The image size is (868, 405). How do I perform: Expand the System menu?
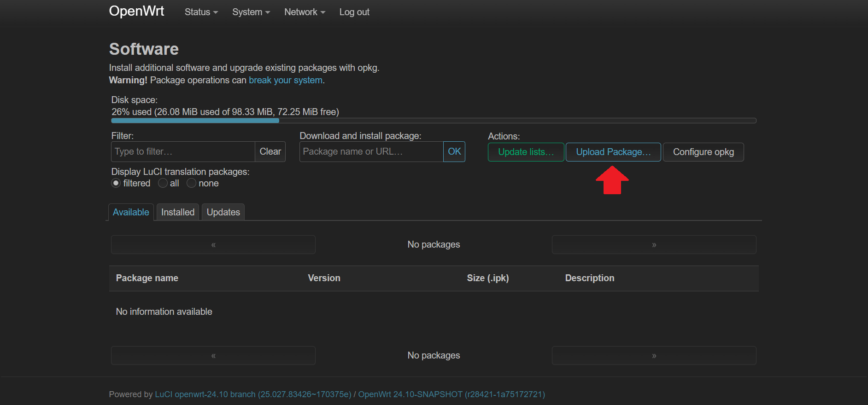tap(251, 12)
